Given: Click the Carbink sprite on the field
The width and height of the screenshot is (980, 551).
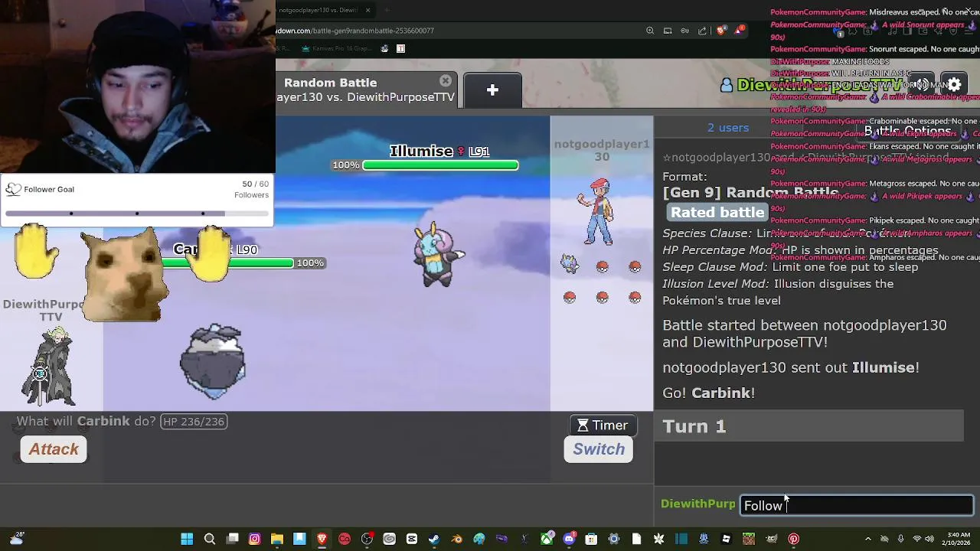Looking at the screenshot, I should pyautogui.click(x=213, y=361).
